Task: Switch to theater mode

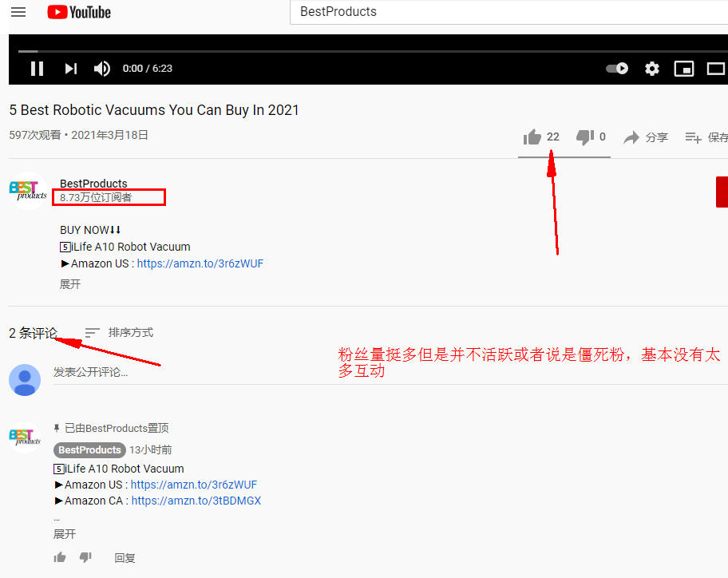Action: tap(716, 69)
